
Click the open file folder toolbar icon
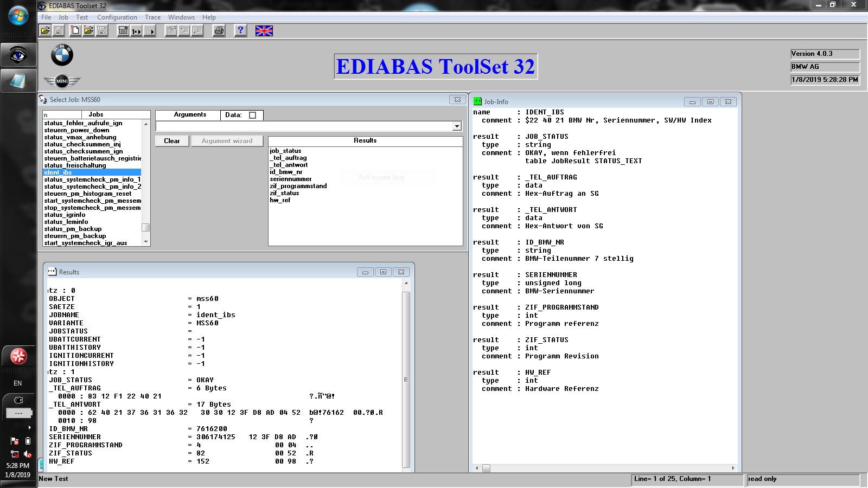pos(46,31)
